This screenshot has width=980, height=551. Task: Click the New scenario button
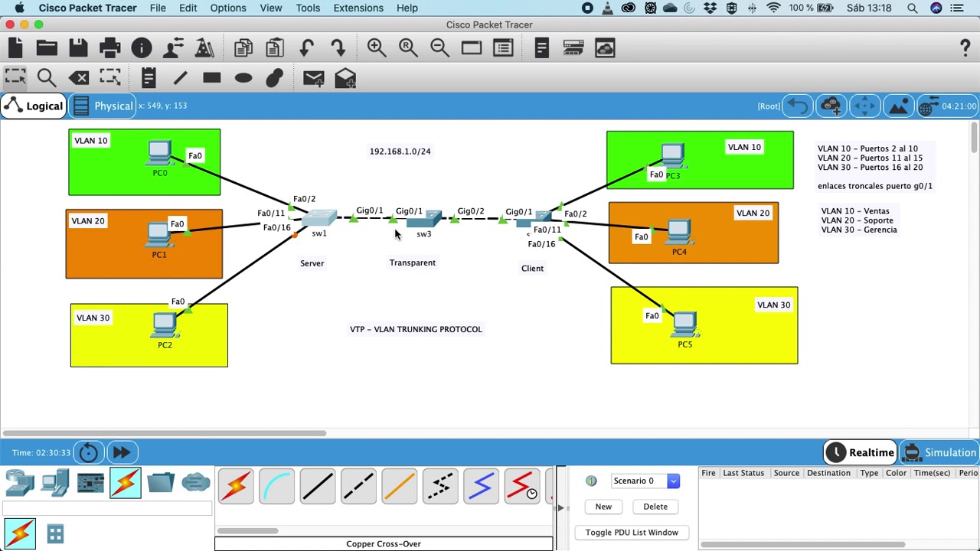[x=603, y=507]
